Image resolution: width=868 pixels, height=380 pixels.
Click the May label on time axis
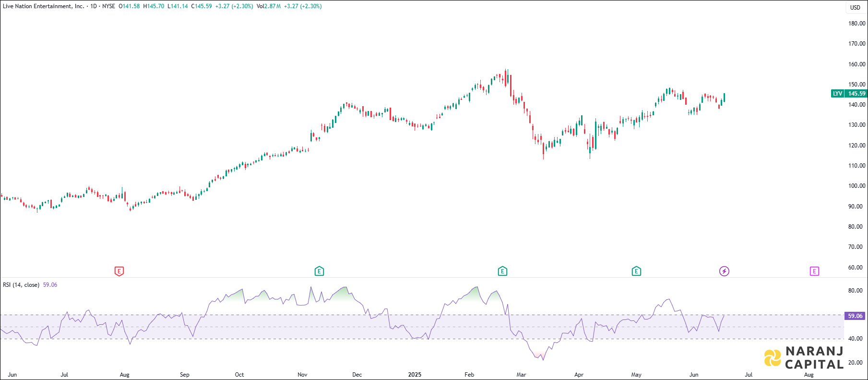tap(636, 375)
